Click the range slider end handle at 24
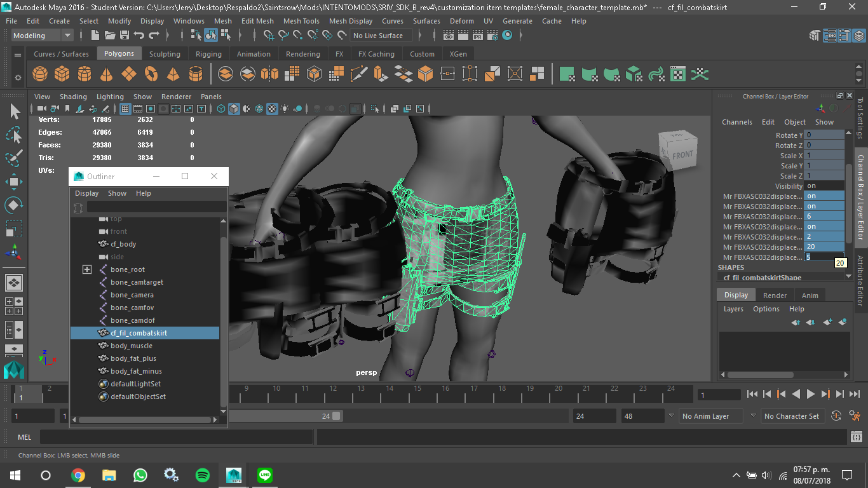The image size is (868, 488). tap(336, 416)
